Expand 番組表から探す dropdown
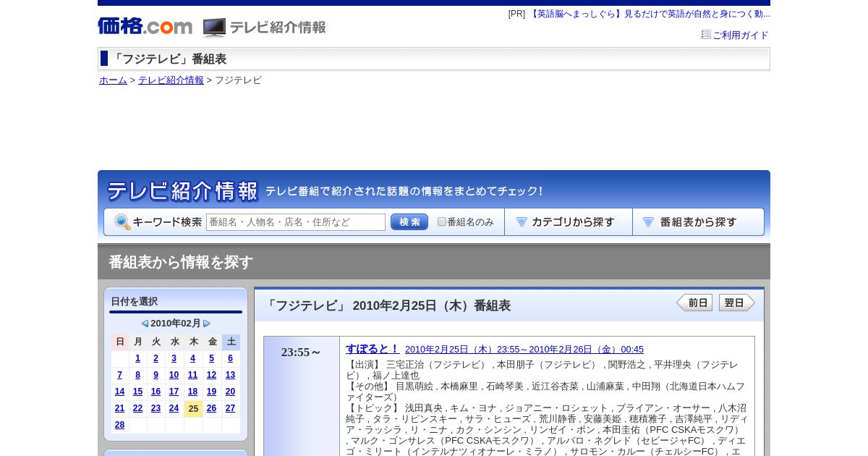This screenshot has height=456, width=868. pos(698,222)
